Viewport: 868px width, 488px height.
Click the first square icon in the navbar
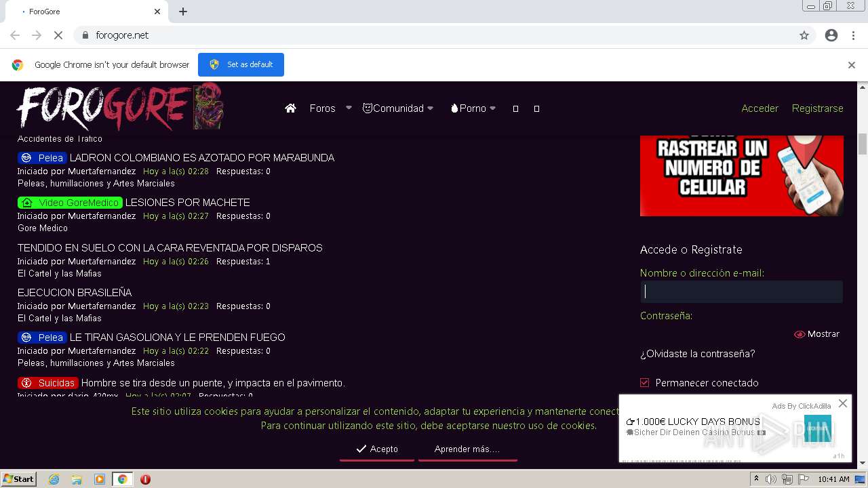coord(515,108)
